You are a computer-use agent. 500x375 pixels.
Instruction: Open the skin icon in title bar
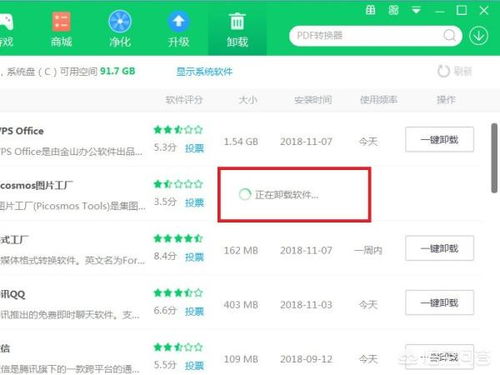[x=393, y=10]
